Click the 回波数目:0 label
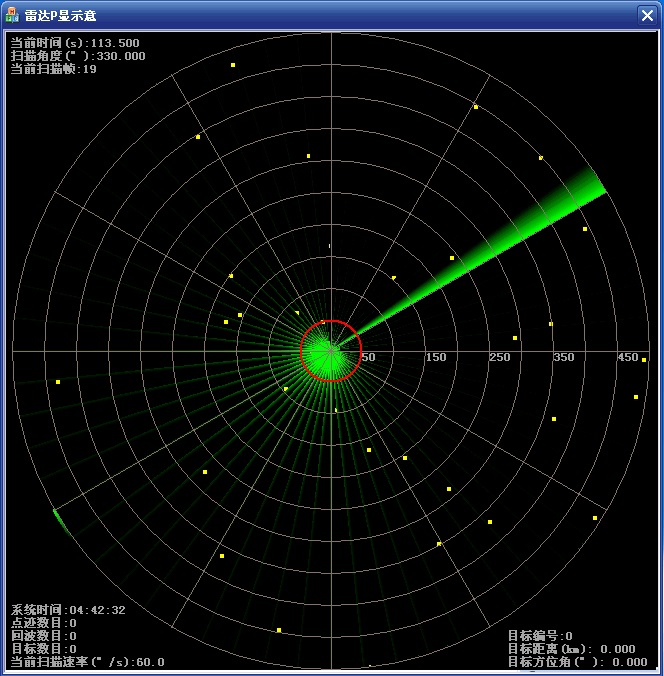Image resolution: width=664 pixels, height=676 pixels. point(44,635)
